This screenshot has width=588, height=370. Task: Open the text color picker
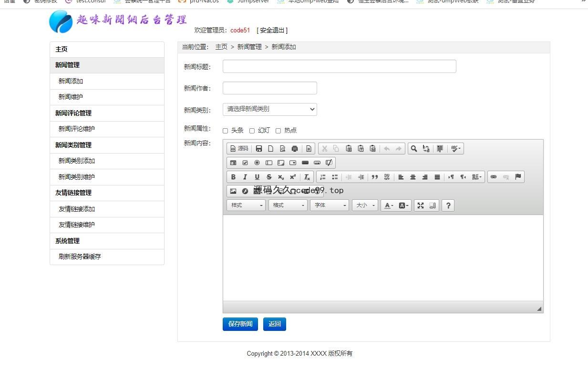point(389,206)
